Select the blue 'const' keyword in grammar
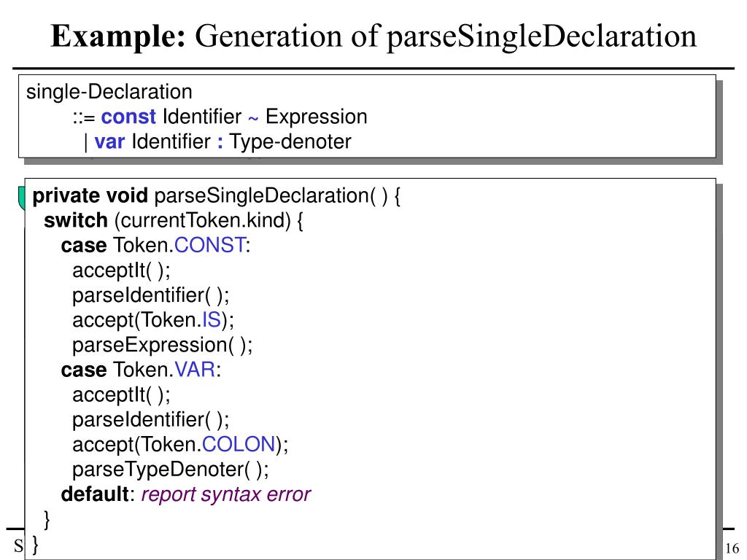 tap(128, 117)
